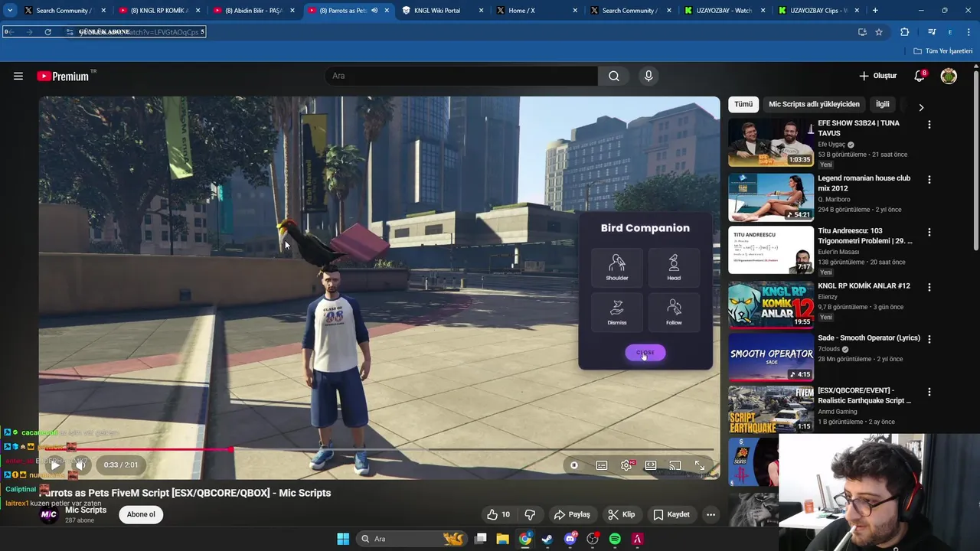Create a clip with Klip button
Screen dimensions: 980x551
(621, 514)
